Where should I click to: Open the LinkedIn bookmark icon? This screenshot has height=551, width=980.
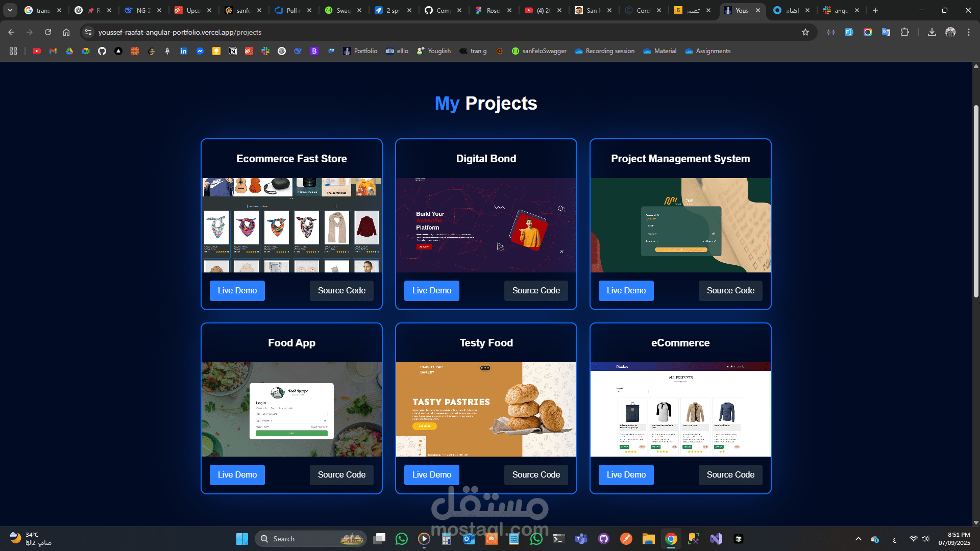click(184, 51)
